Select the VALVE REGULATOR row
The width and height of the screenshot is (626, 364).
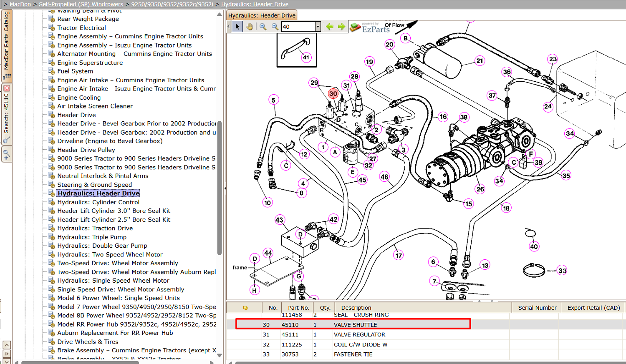click(x=426, y=334)
